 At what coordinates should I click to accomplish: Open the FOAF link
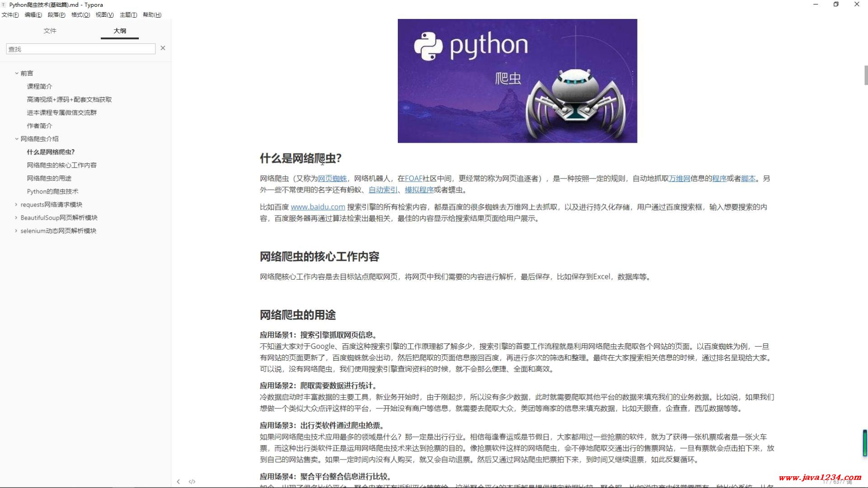[x=413, y=178]
